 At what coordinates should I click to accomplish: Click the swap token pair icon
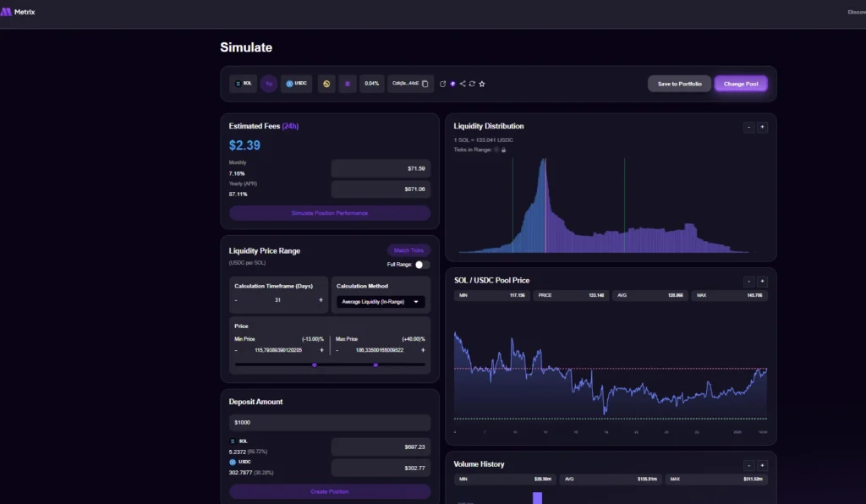point(268,84)
